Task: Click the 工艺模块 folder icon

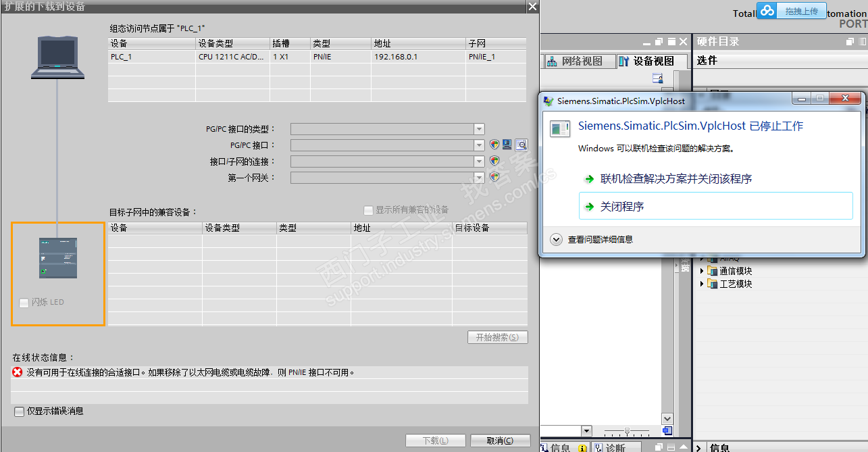Action: 712,284
